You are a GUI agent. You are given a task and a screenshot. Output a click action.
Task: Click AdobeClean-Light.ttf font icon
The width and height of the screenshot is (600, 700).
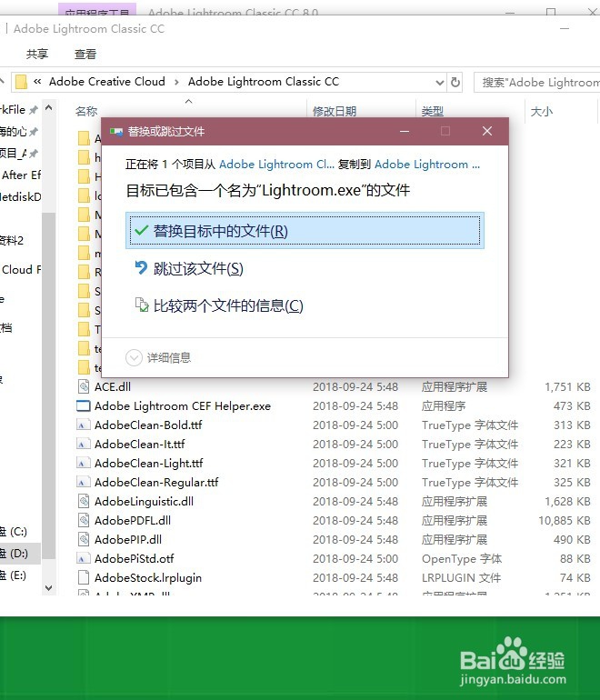tap(84, 464)
